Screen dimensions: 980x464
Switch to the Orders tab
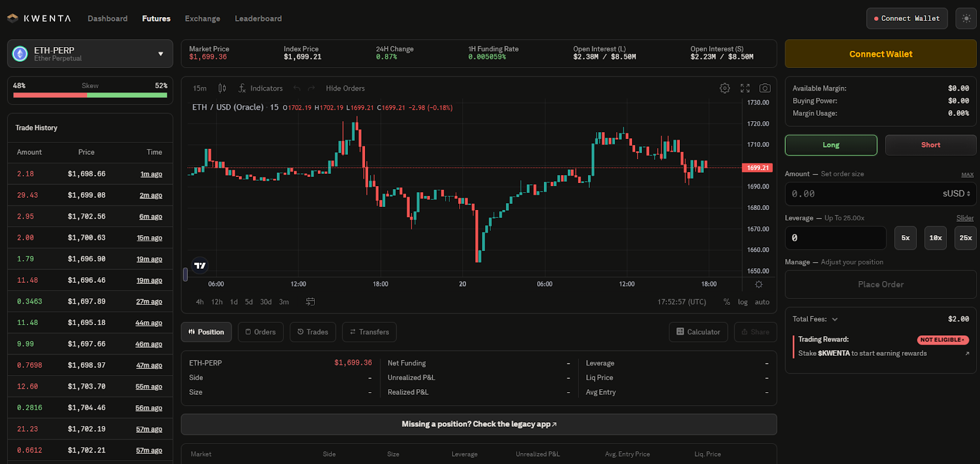pos(261,332)
